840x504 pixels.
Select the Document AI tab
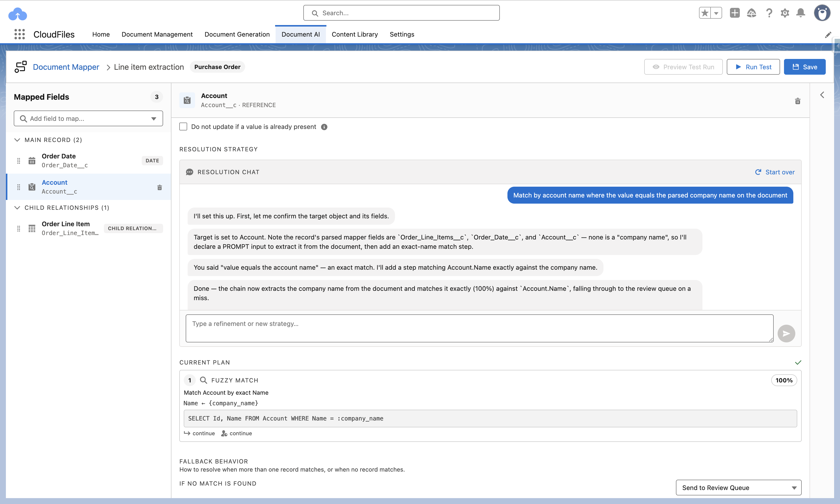[300, 34]
